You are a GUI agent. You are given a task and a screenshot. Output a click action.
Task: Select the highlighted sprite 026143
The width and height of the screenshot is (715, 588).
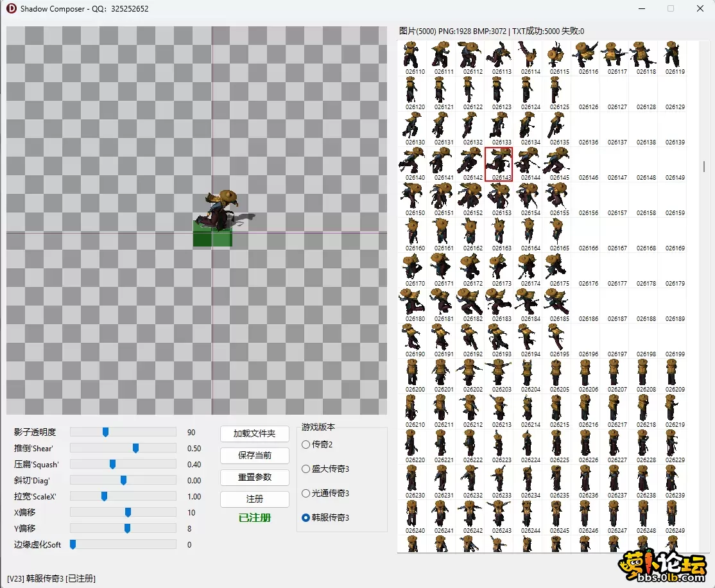[x=499, y=164]
